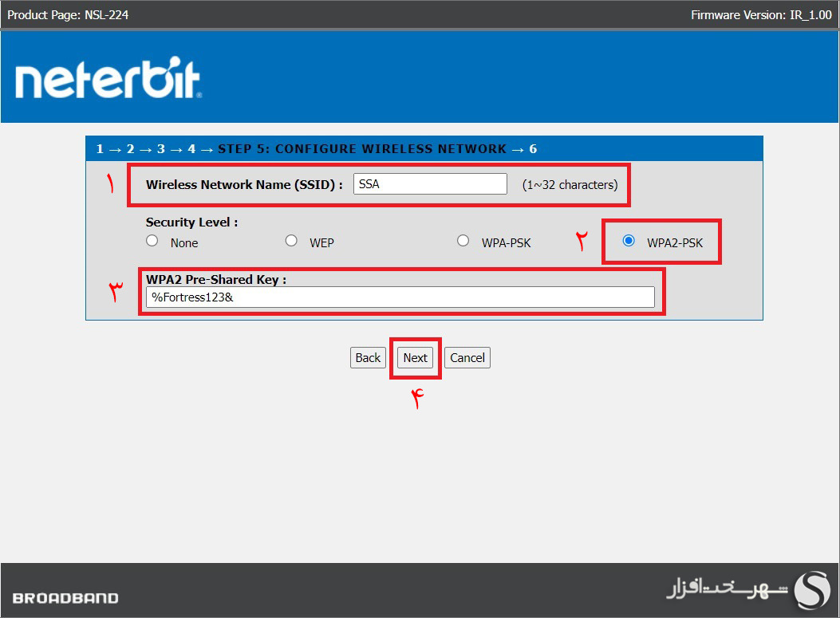Image resolution: width=840 pixels, height=618 pixels.
Task: Click the Product Page NSL-224 text
Action: [x=68, y=14]
